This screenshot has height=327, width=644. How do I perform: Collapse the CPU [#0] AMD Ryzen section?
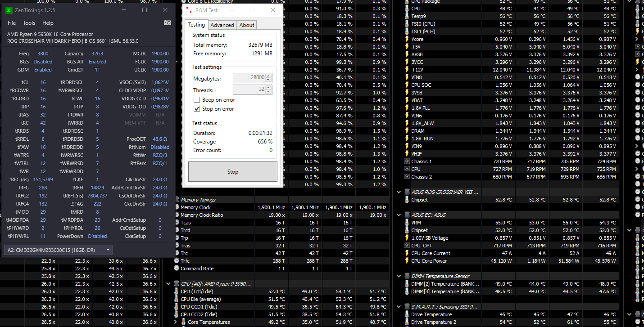(168, 284)
